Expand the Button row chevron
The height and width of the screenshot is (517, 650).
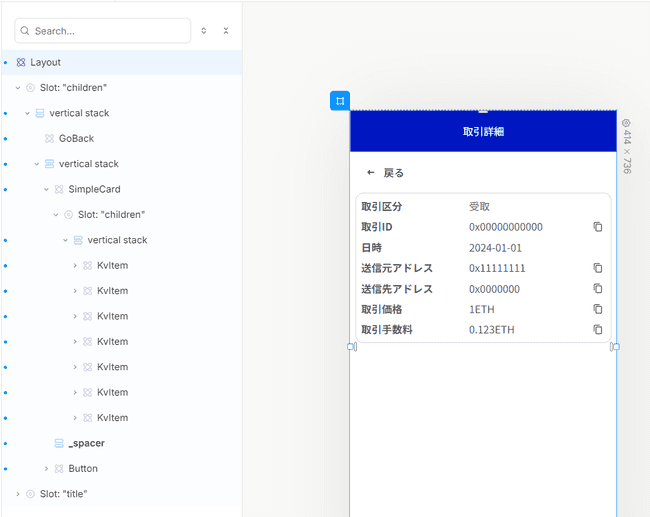(x=46, y=468)
